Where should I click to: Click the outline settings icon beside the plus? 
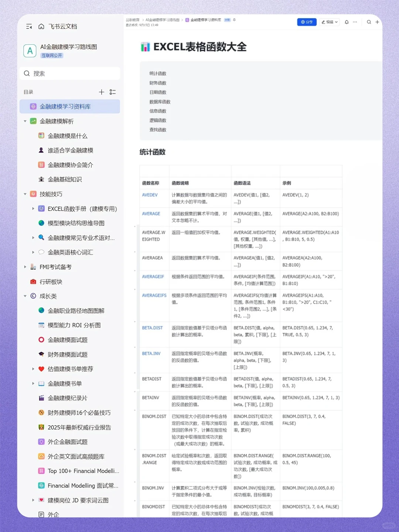point(113,92)
